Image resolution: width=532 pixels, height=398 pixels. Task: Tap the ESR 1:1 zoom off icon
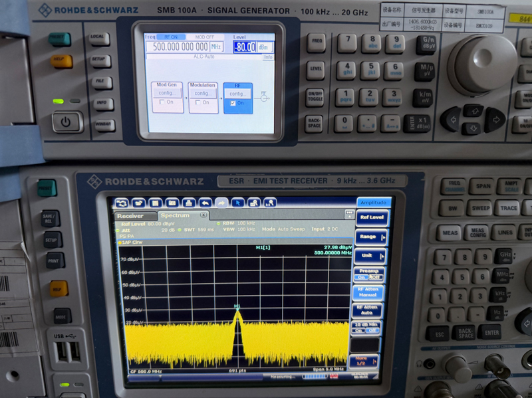270,203
